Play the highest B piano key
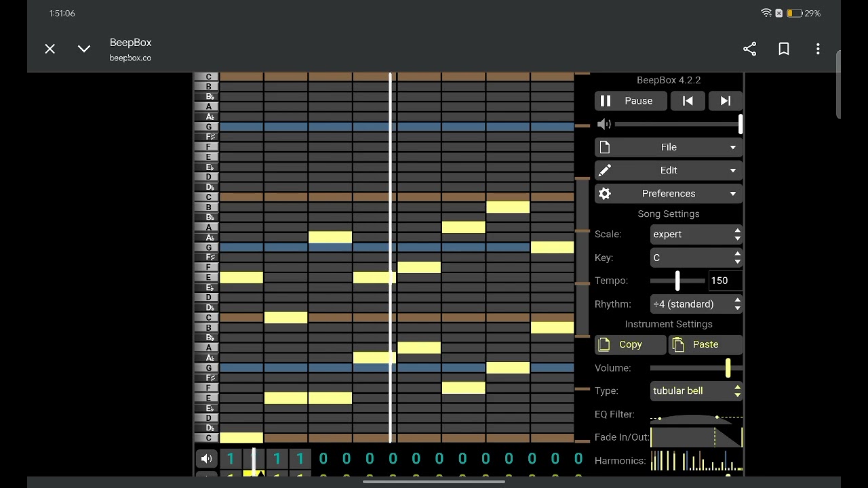868x488 pixels. coord(206,87)
